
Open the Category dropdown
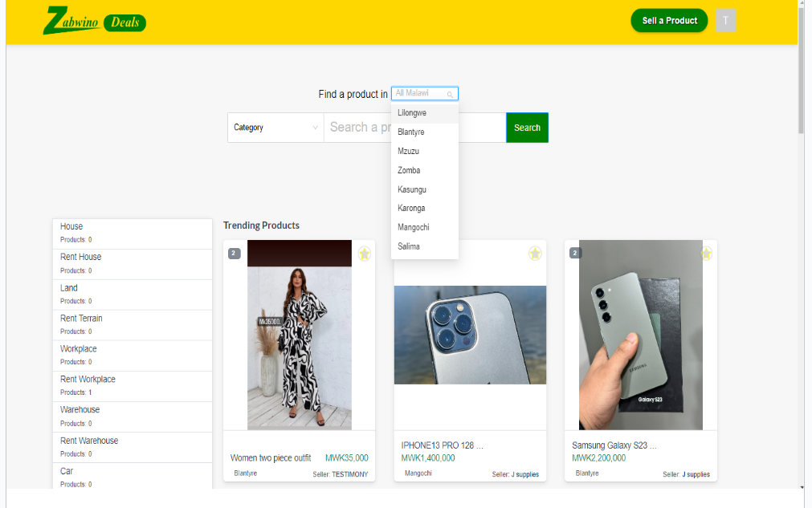coord(275,128)
